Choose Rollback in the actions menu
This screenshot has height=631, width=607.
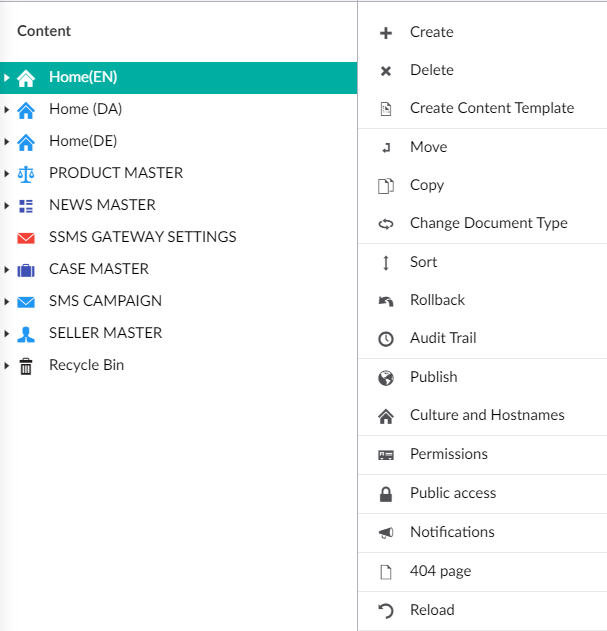coord(437,300)
